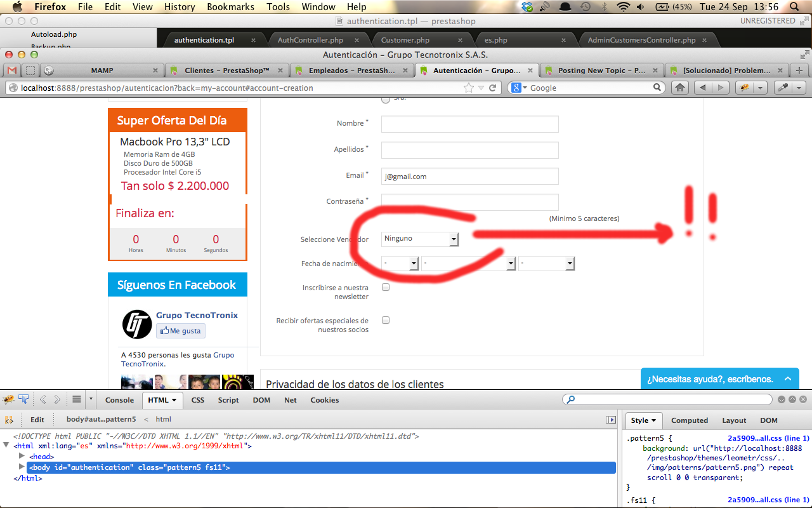Open the Firebug main menu dropdown arrow
The image size is (812, 508).
[91, 399]
